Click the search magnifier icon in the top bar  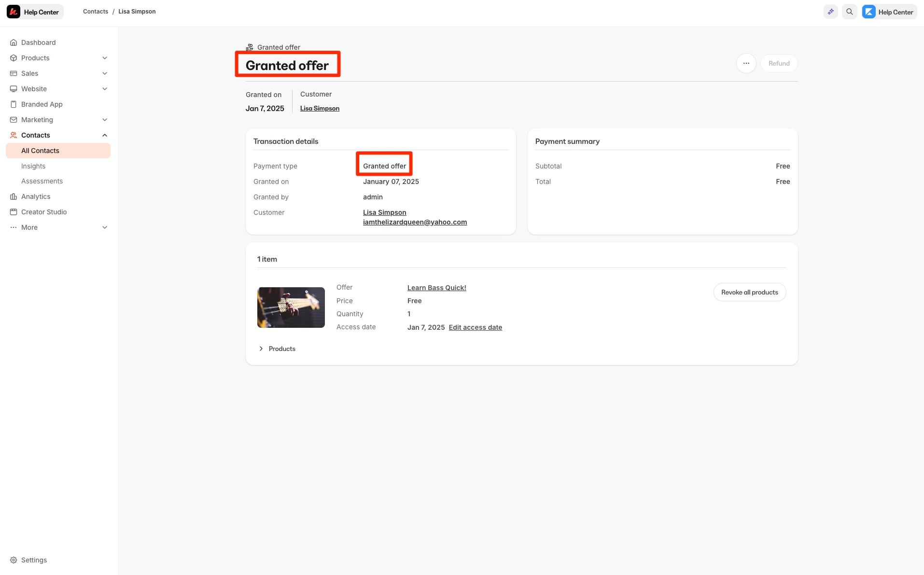click(x=849, y=11)
